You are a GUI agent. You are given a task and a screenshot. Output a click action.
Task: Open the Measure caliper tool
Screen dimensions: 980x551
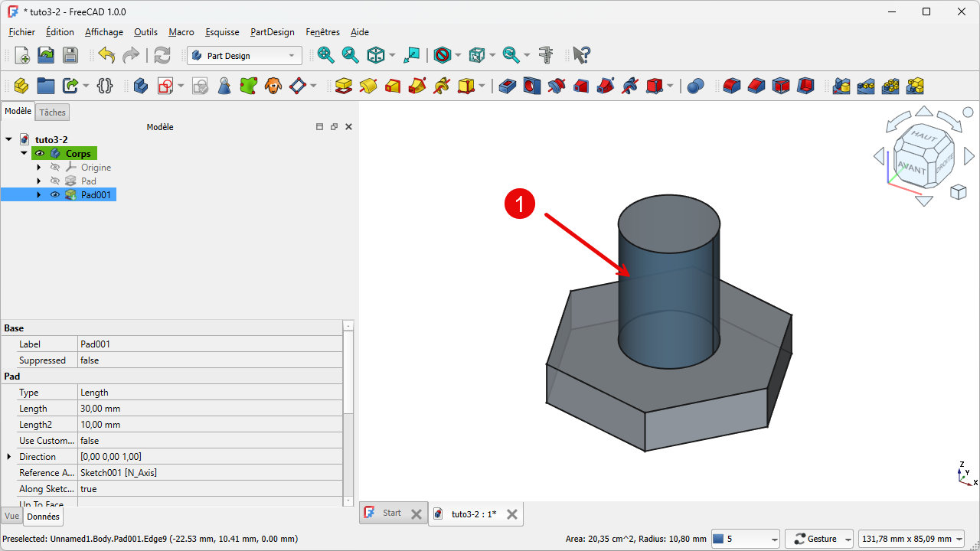click(546, 55)
